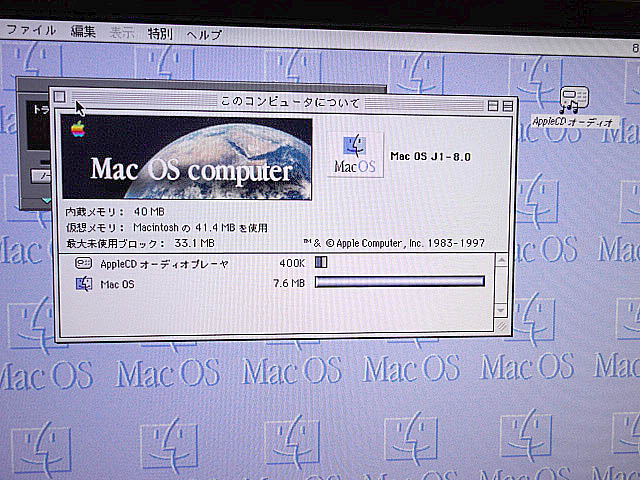Image resolution: width=640 pixels, height=480 pixels.
Task: Click the rainbow Apple logo in banner
Action: tap(78, 129)
